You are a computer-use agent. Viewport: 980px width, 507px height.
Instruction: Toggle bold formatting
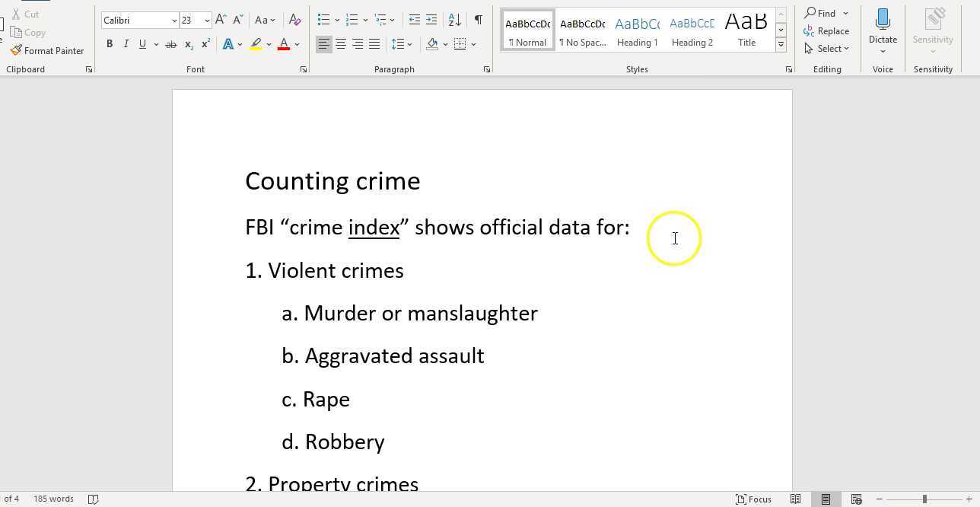110,43
